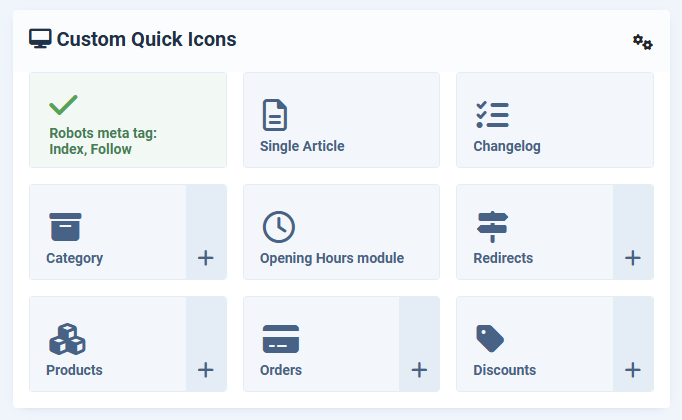This screenshot has height=420, width=682.
Task: Click the Custom Quick Icons header title
Action: tap(146, 40)
